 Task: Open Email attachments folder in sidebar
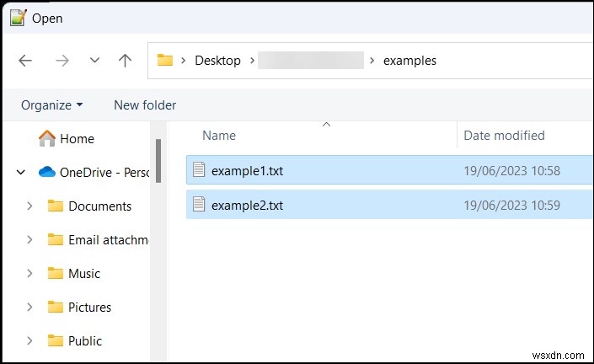109,240
